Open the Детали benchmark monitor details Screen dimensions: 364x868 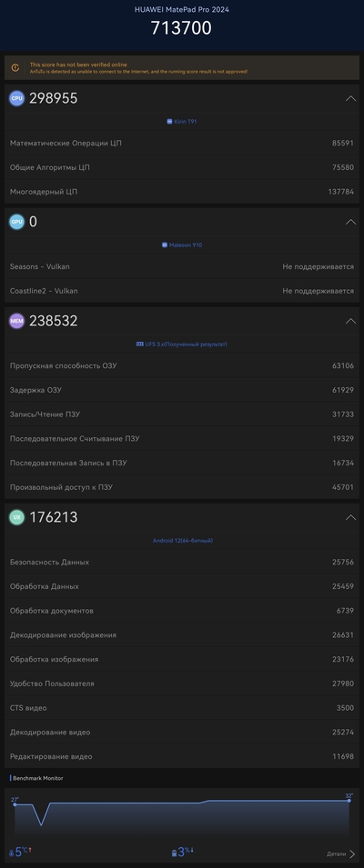[340, 854]
